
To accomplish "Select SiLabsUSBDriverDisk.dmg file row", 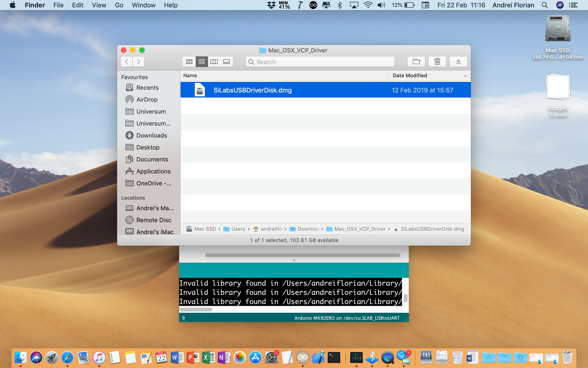I will click(326, 90).
